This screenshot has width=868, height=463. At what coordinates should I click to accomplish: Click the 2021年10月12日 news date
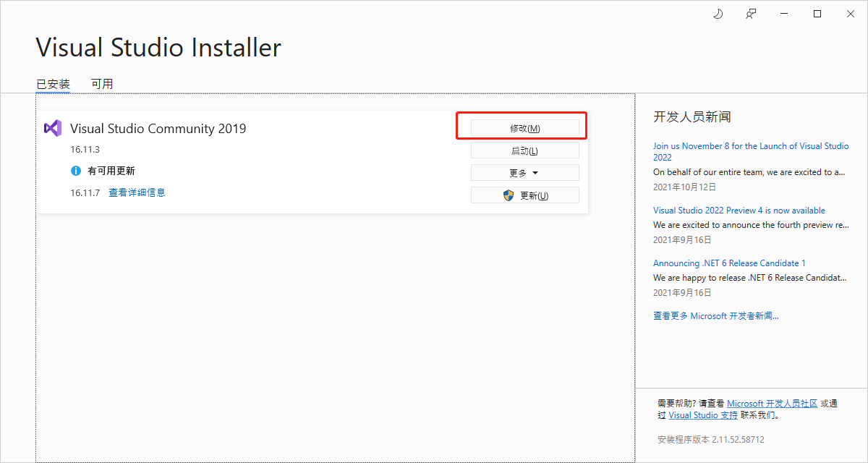(x=684, y=187)
